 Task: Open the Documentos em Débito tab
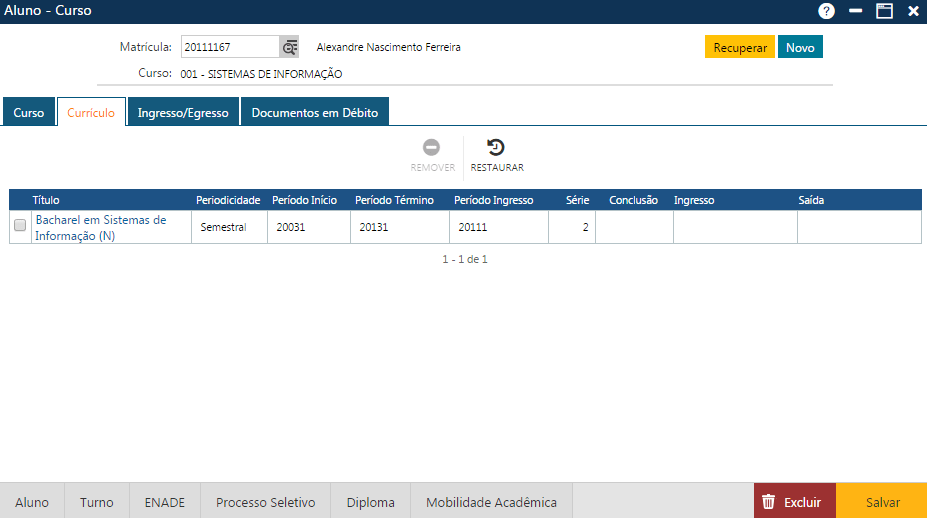(314, 113)
